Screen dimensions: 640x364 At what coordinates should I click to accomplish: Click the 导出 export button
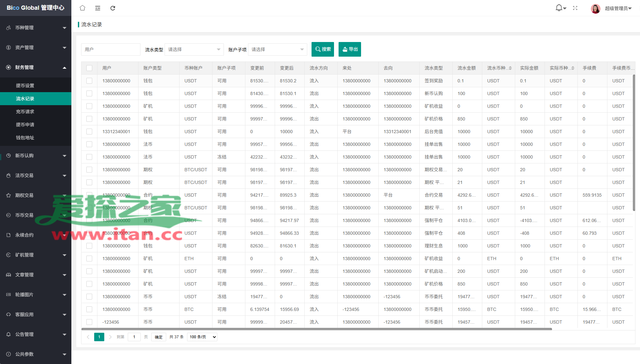point(350,49)
